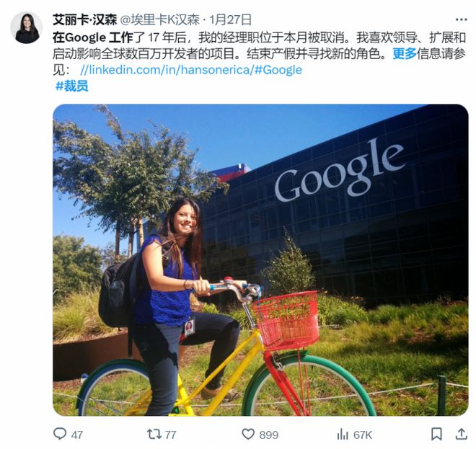Click the 67K views count
The image size is (476, 449).
click(x=363, y=435)
